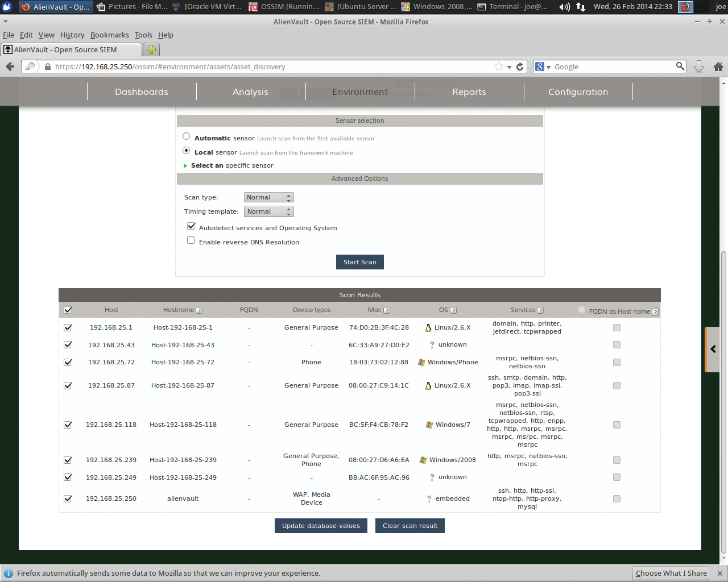
Task: Click the Mac column help icon
Action: (x=387, y=310)
